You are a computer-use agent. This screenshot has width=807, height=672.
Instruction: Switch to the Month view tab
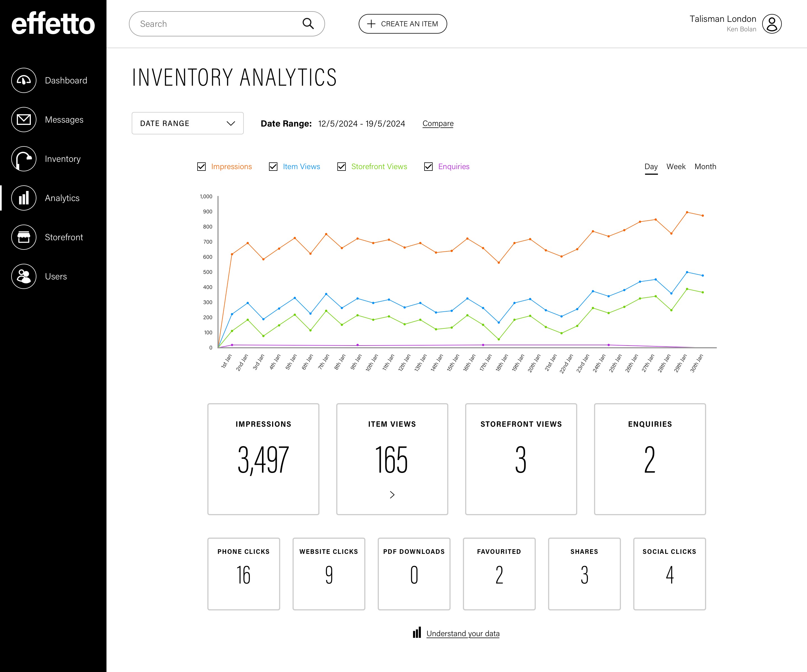pyautogui.click(x=705, y=167)
